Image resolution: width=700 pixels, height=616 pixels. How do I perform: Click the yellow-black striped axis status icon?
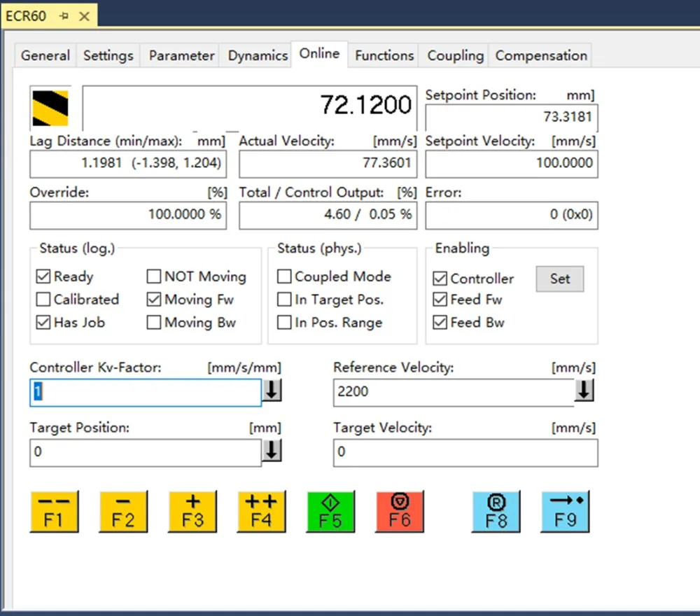point(50,108)
